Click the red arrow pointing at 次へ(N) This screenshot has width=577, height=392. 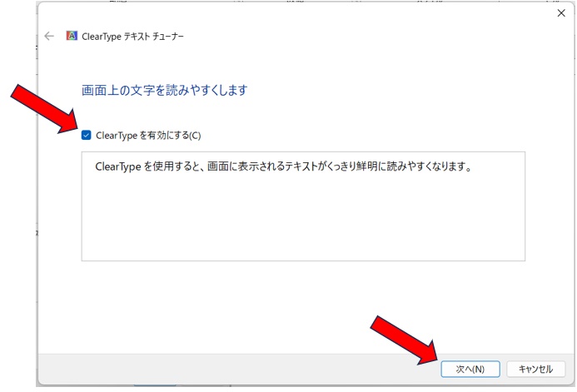click(404, 338)
